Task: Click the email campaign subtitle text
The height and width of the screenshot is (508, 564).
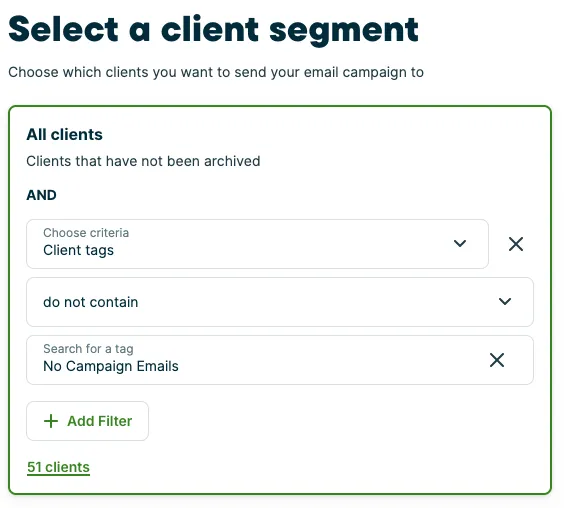Action: 216,72
